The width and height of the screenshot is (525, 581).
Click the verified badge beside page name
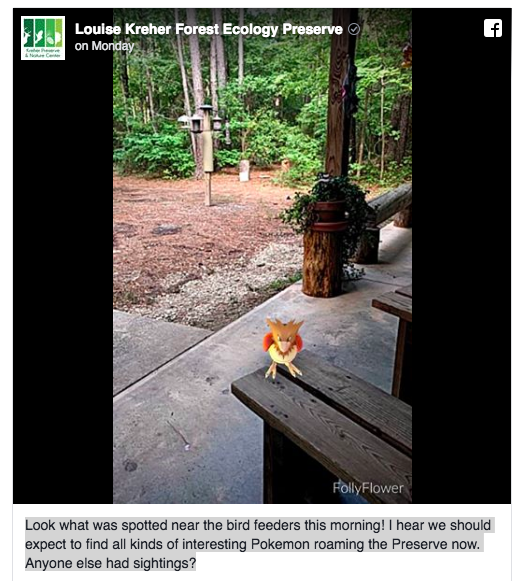click(354, 29)
